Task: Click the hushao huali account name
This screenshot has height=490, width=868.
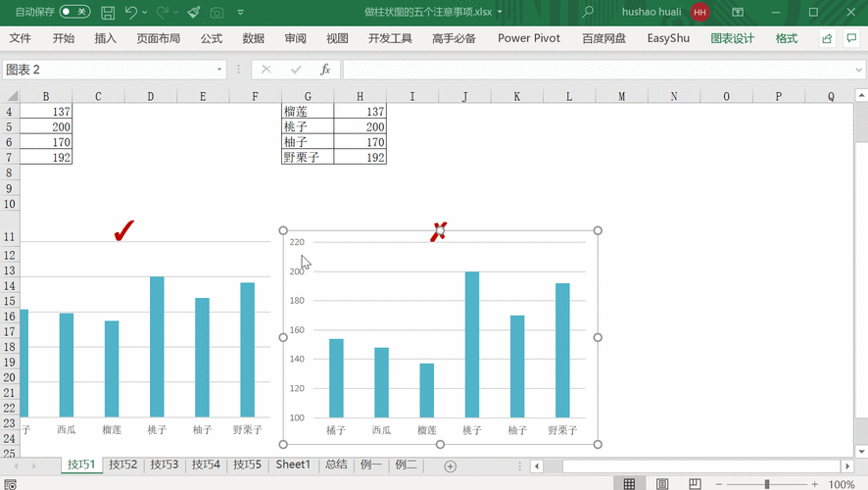Action: point(651,13)
